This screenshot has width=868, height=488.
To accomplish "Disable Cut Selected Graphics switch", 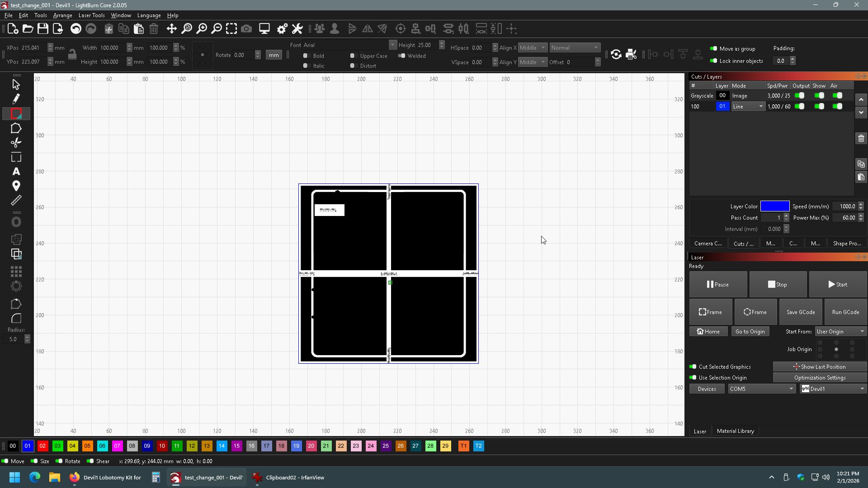I will (693, 367).
